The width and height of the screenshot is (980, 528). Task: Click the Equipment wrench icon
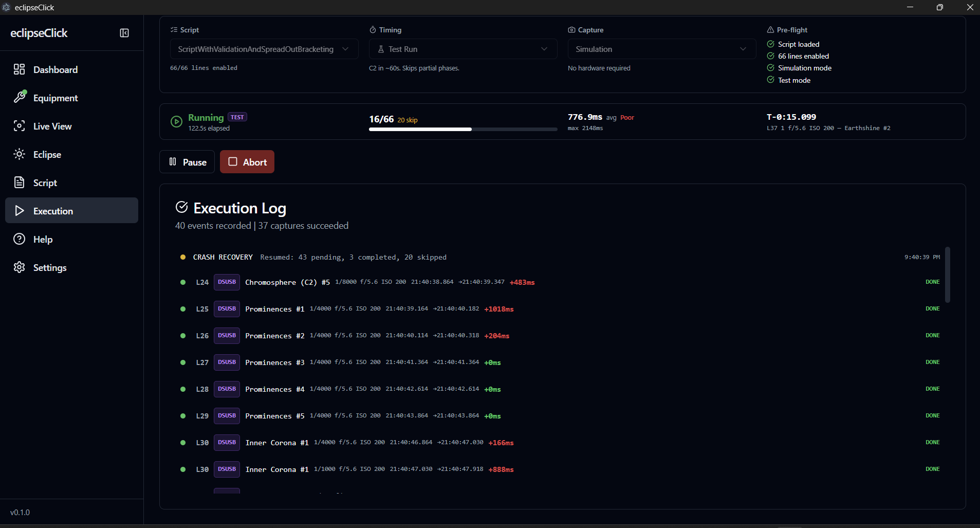[19, 97]
